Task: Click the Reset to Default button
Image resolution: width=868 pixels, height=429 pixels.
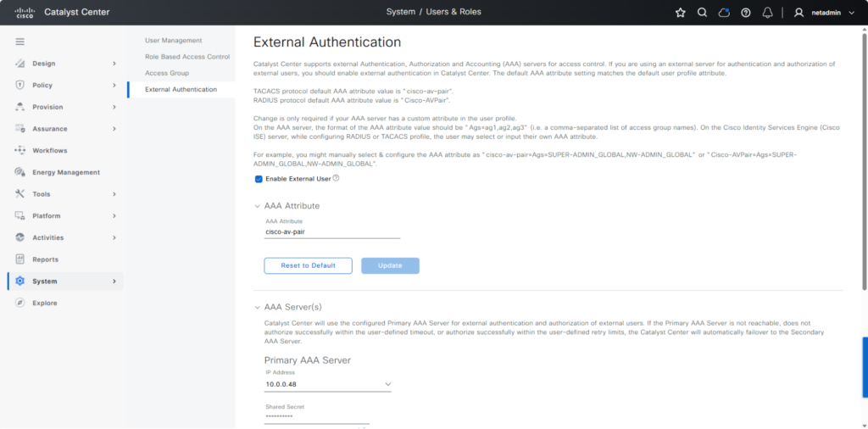Action: point(308,265)
